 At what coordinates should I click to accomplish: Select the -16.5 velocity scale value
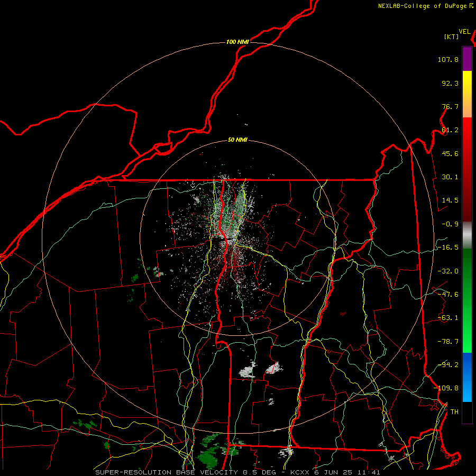click(448, 248)
